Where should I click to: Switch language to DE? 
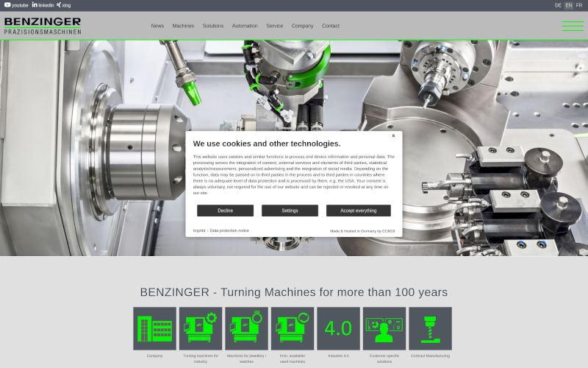pos(558,5)
